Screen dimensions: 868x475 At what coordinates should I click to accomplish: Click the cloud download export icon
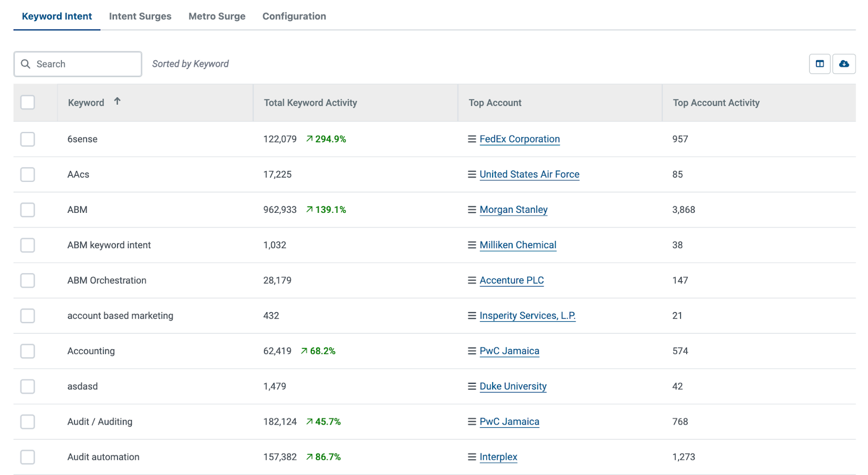tap(844, 64)
